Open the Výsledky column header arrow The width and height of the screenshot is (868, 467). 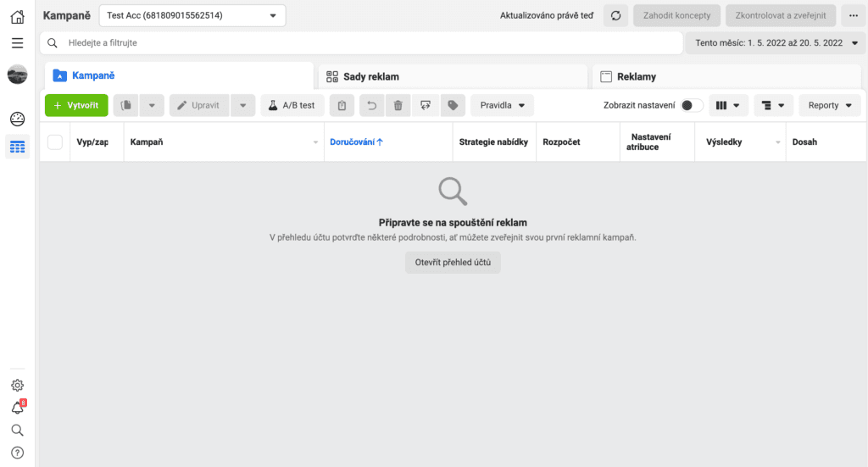(x=778, y=142)
